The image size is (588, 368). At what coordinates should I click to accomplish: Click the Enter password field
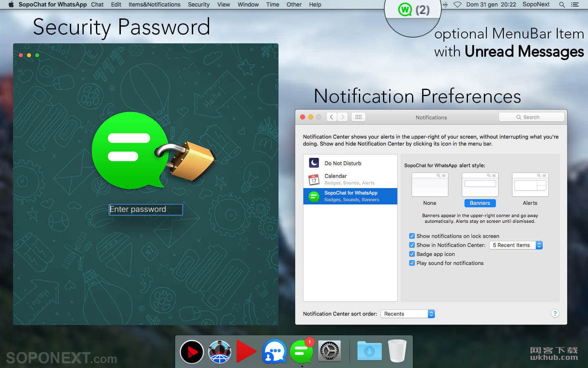click(146, 209)
